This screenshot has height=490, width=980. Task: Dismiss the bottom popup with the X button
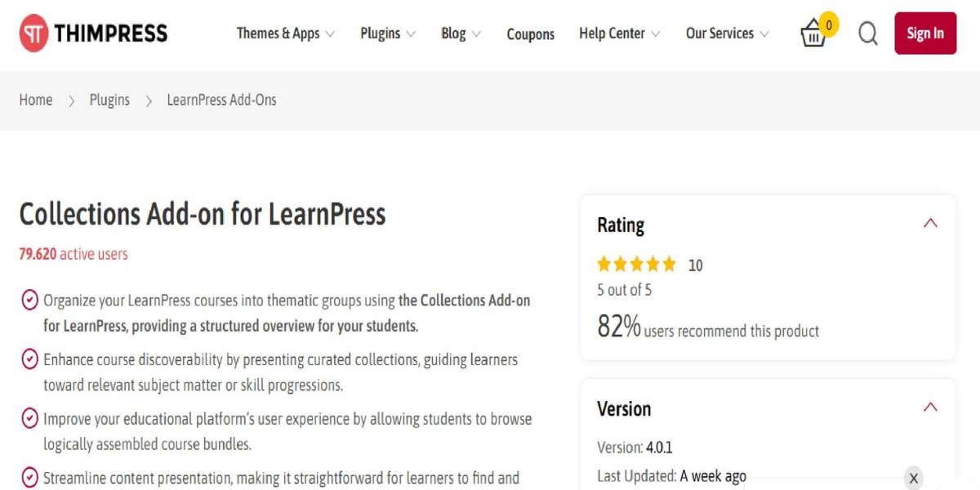point(914,478)
